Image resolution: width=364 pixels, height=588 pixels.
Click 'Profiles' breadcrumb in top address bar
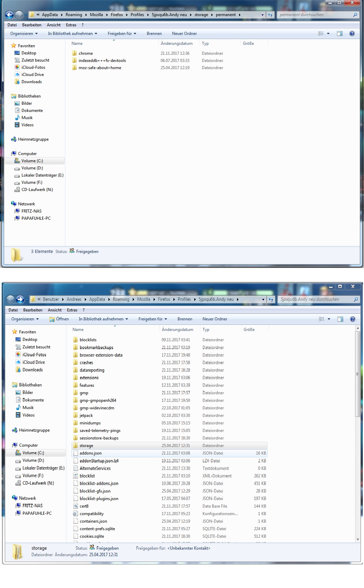(137, 15)
